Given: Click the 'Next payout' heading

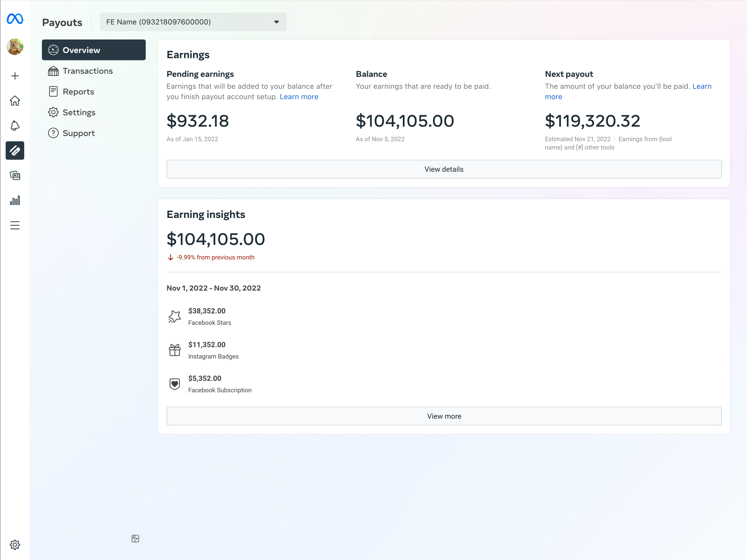Looking at the screenshot, I should point(569,74).
